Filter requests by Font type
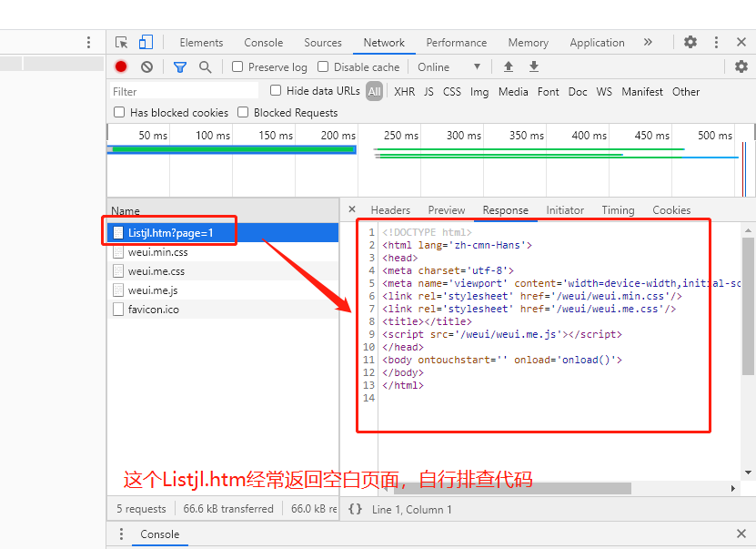This screenshot has width=756, height=549. [549, 92]
